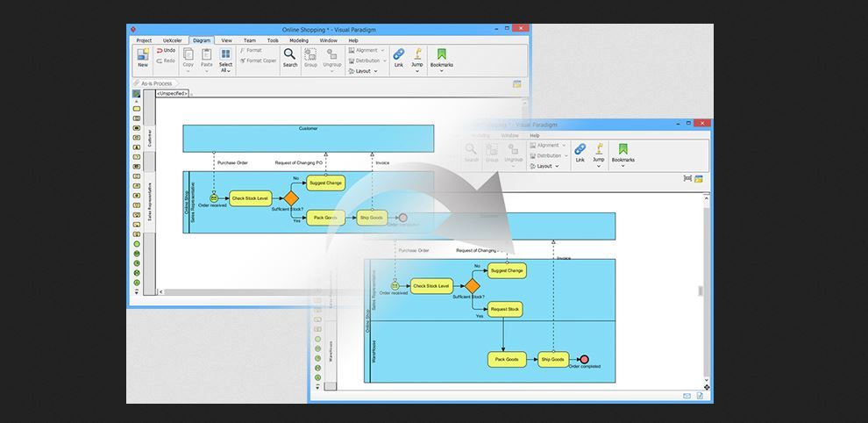Click Link chain icon in the front window
Viewport: 868px width, 423px height.
coord(580,153)
